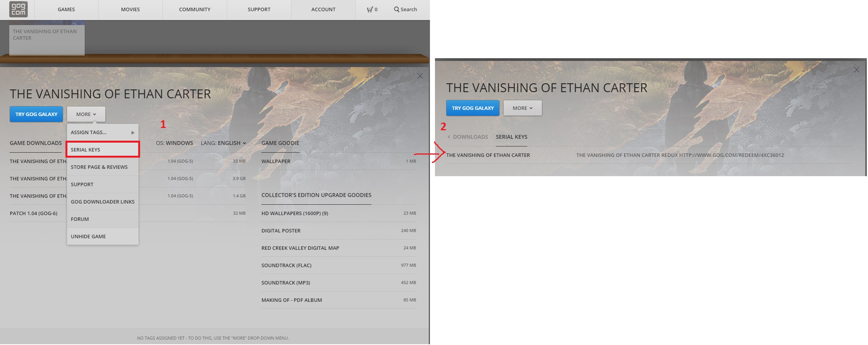Download the DIGITAL POSTER
This screenshot has height=345, width=868.
tap(339, 231)
